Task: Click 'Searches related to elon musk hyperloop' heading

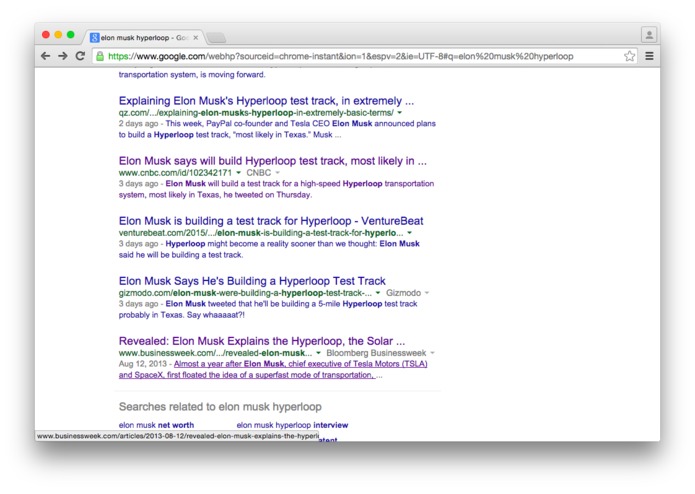Action: (220, 407)
